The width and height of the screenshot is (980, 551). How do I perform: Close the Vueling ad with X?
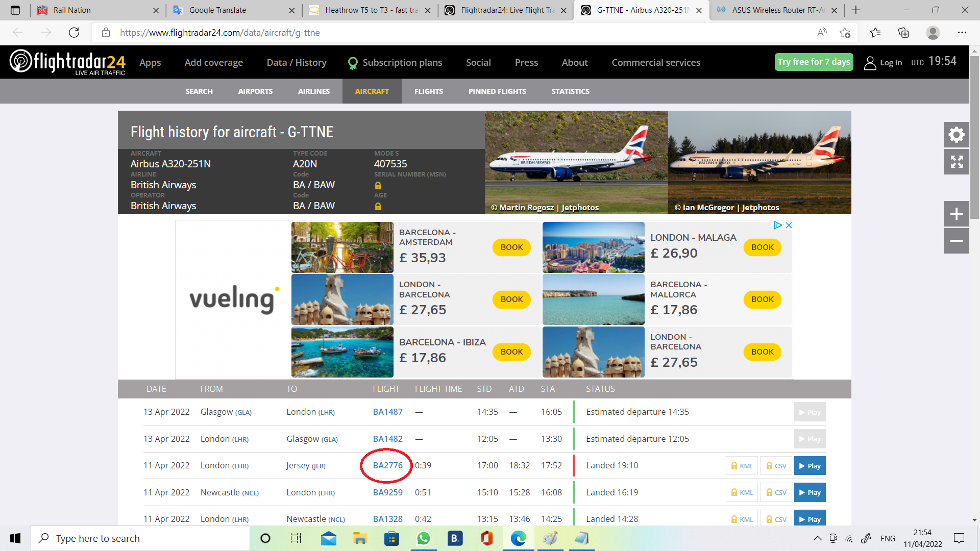[x=789, y=225]
